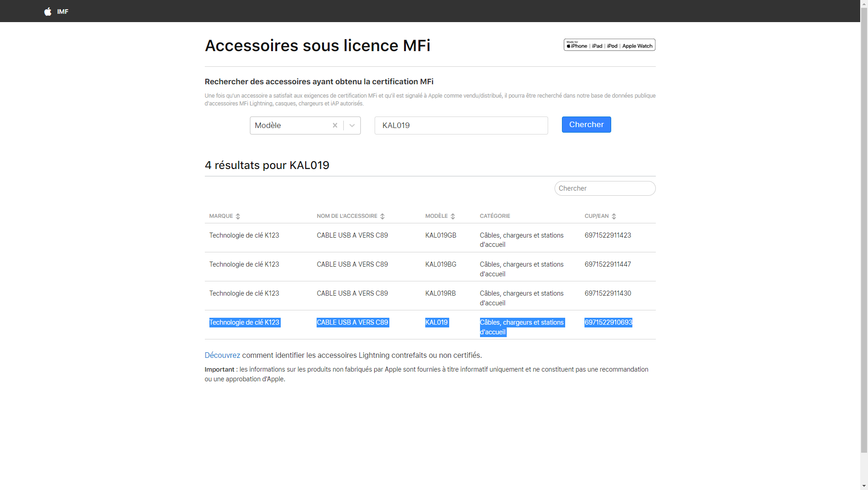
Task: Select the KAL019BG model cell
Action: point(440,264)
